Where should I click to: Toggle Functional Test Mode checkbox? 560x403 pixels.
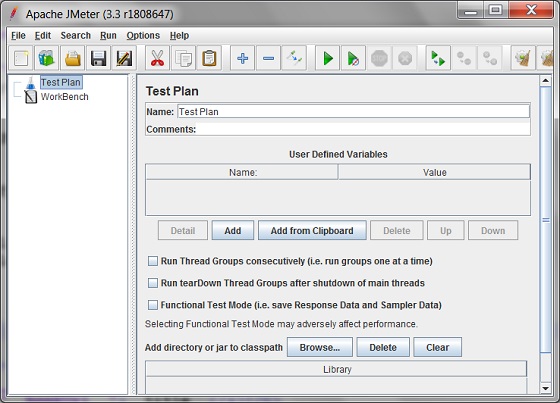[153, 305]
